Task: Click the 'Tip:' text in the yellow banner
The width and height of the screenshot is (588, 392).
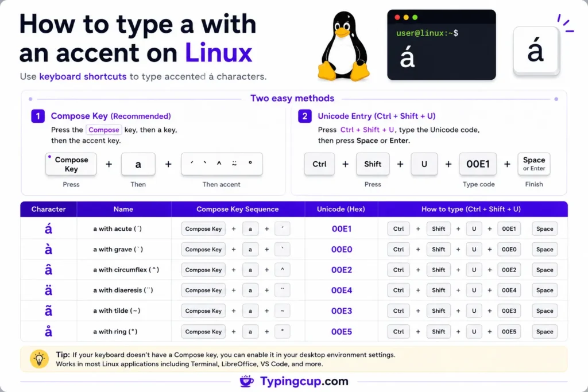Action: click(x=63, y=355)
